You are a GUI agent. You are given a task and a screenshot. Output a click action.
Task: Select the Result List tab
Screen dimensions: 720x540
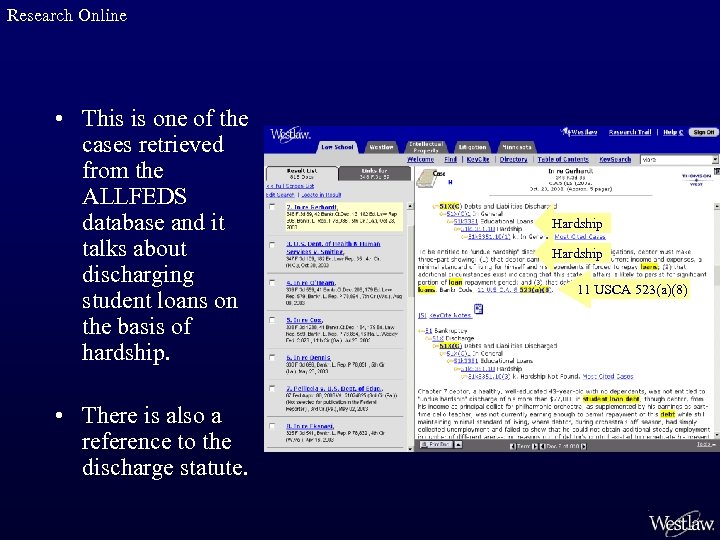(302, 174)
